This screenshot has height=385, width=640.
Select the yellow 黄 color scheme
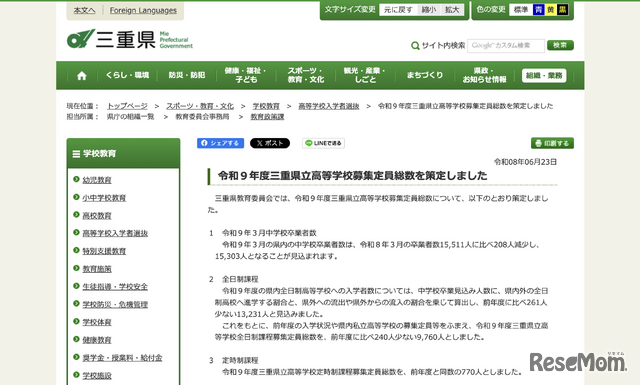pos(550,10)
